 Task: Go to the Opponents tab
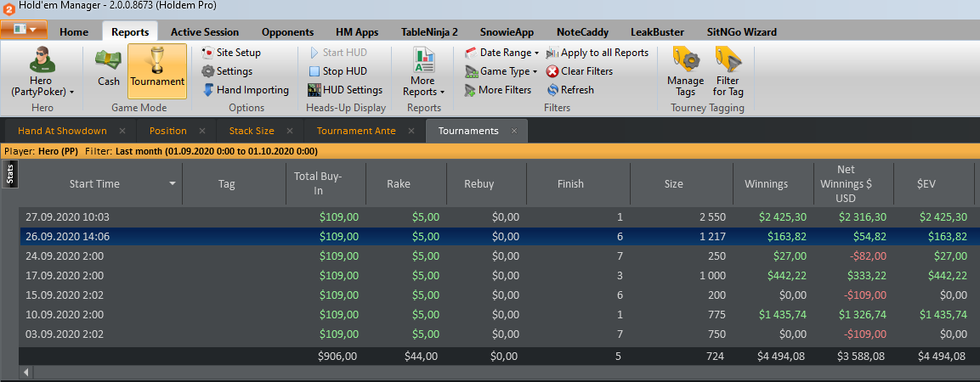coord(287,32)
